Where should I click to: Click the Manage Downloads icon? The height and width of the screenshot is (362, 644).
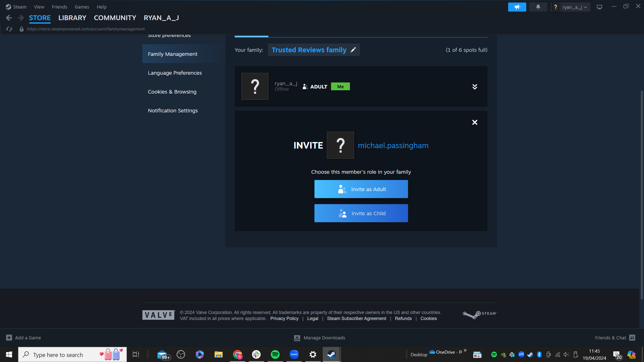click(297, 338)
